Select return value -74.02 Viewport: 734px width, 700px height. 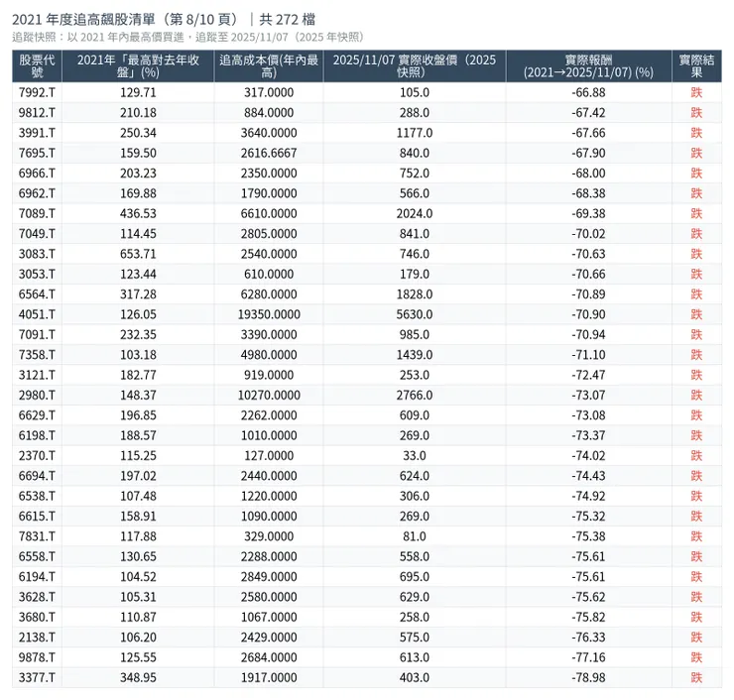click(x=588, y=455)
